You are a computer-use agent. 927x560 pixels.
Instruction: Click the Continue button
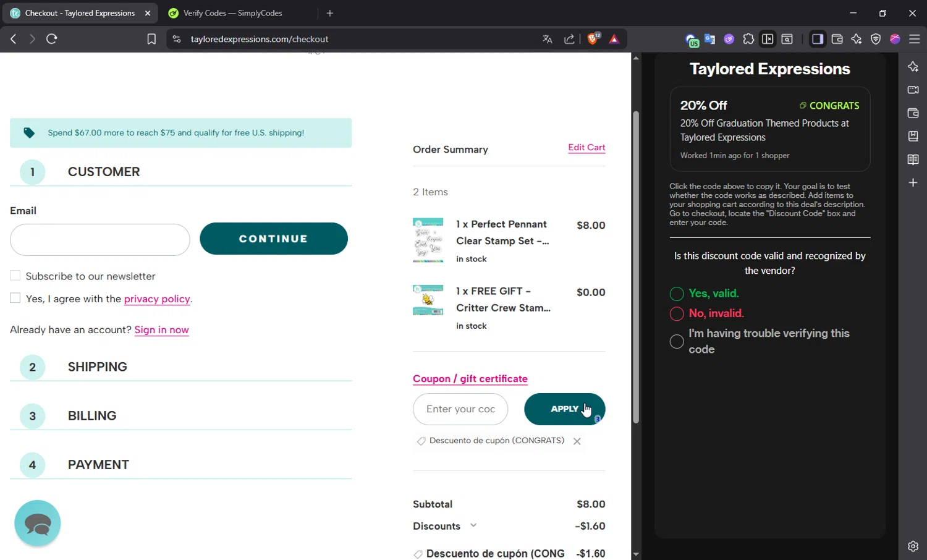pos(274,239)
